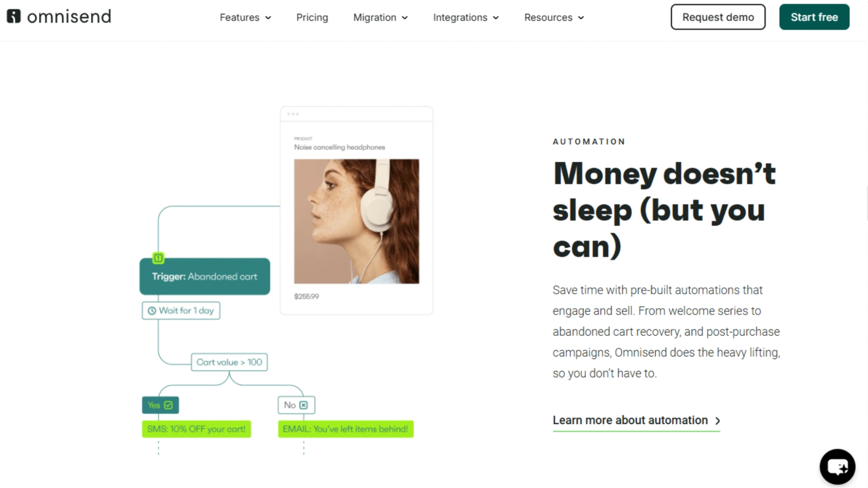Go to the Pricing page
Screen dimensions: 868x488
pyautogui.click(x=312, y=17)
